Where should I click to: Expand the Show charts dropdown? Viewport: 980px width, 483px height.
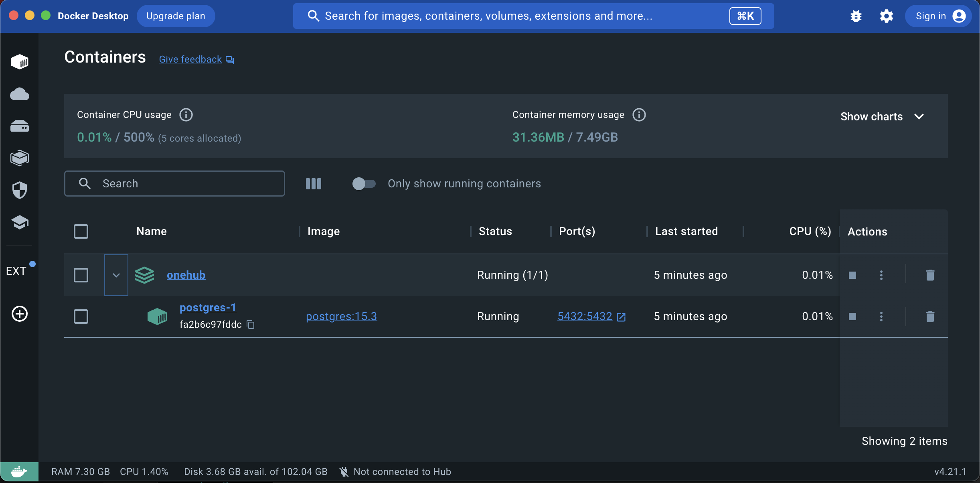coord(883,116)
